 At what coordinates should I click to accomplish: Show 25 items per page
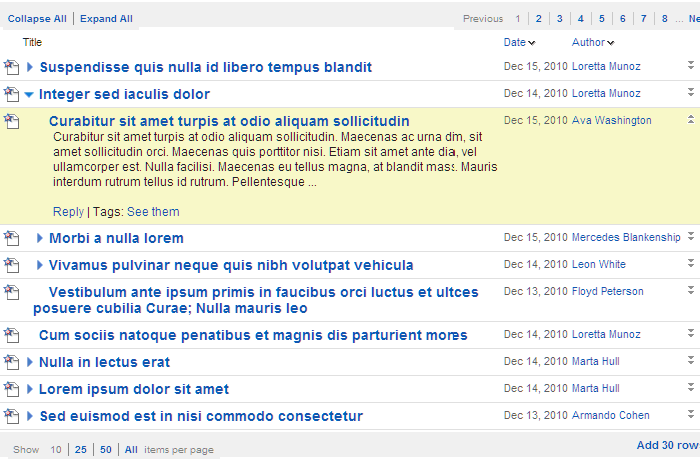click(x=80, y=450)
